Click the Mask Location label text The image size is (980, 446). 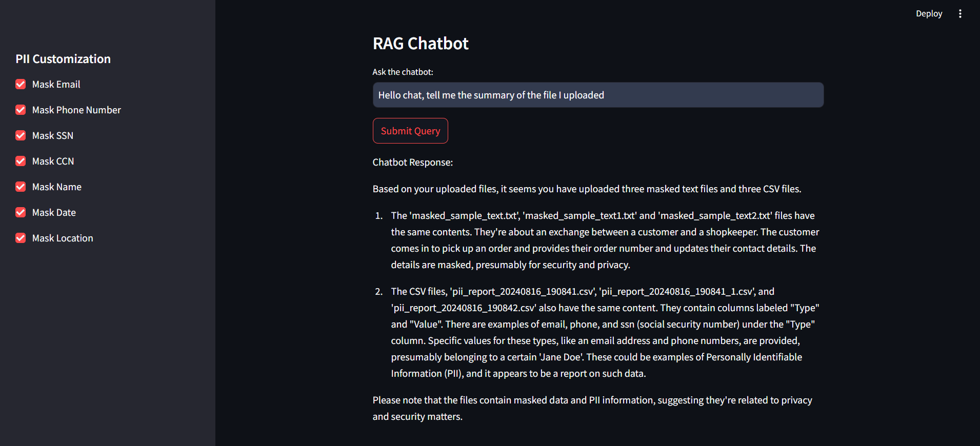[x=63, y=238]
